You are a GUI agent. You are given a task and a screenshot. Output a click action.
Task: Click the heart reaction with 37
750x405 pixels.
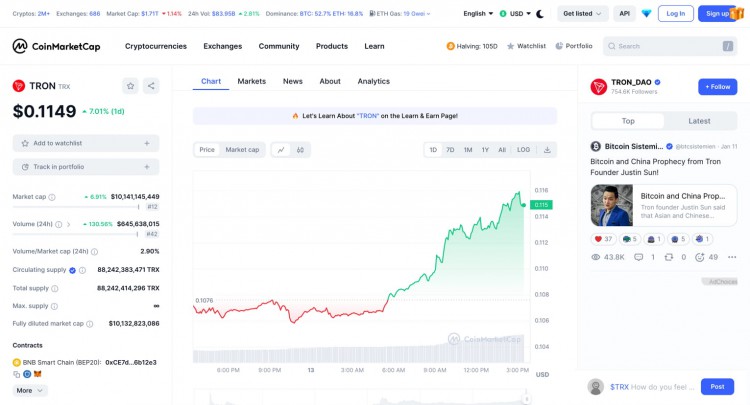pyautogui.click(x=603, y=239)
